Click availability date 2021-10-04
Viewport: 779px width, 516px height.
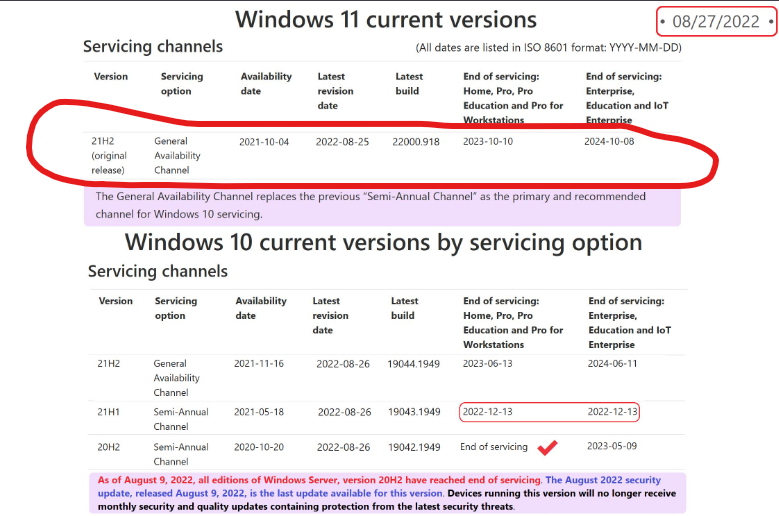pyautogui.click(x=264, y=142)
